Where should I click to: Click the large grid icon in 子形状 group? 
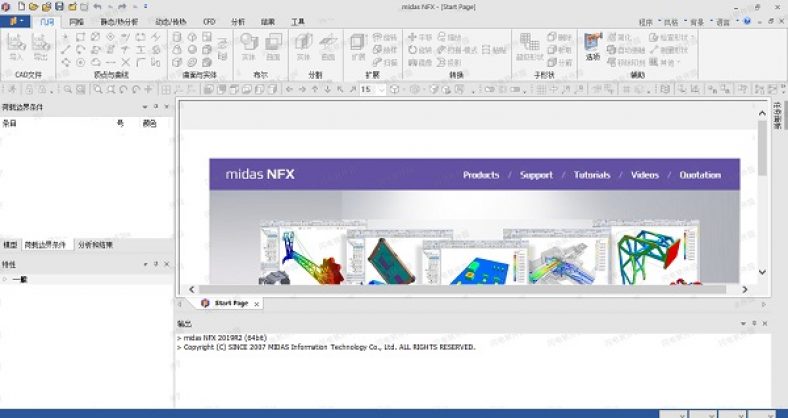click(529, 48)
